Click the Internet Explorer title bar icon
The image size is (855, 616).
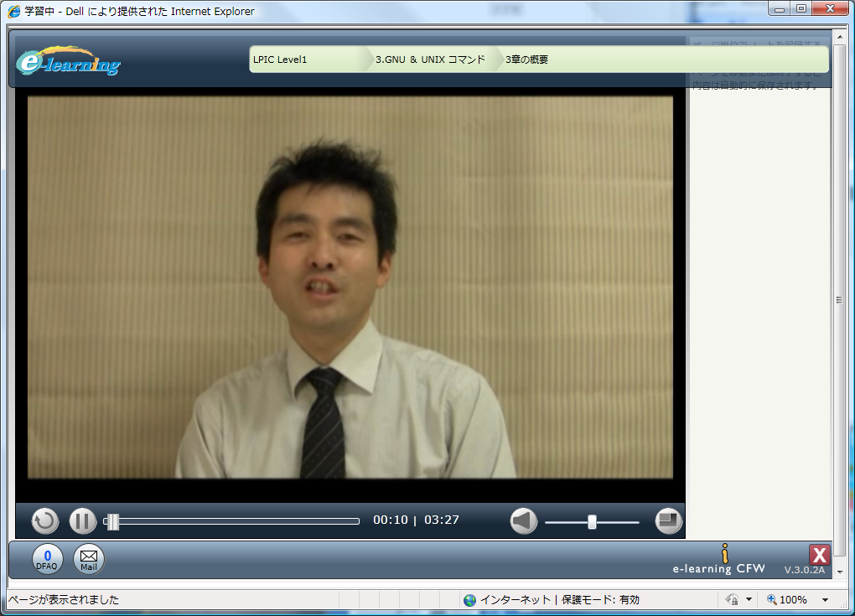(x=13, y=11)
